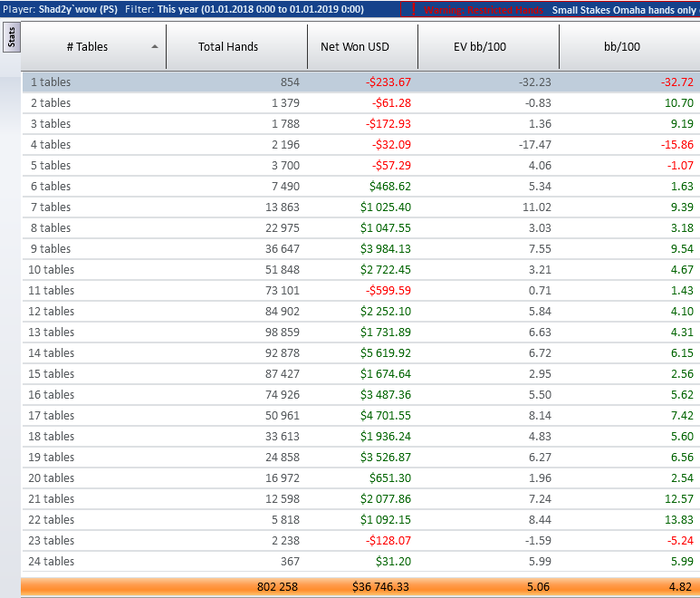Select the '1 tables' row

(x=361, y=82)
